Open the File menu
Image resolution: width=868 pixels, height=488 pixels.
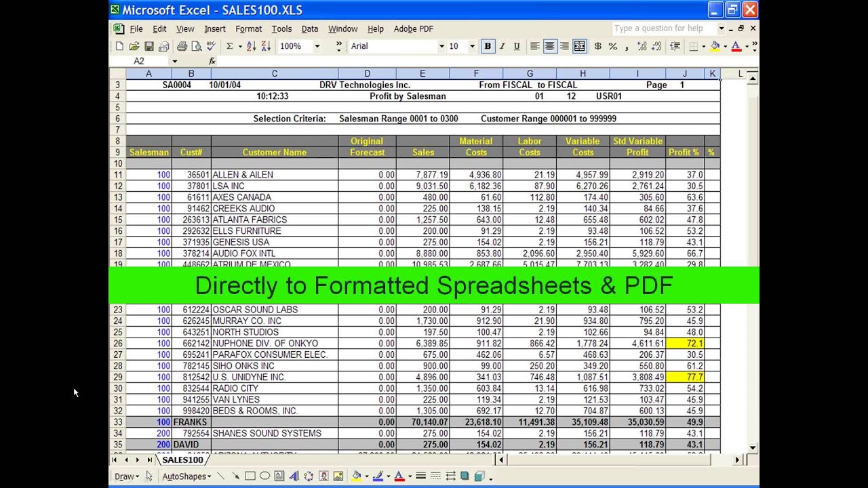pos(136,29)
